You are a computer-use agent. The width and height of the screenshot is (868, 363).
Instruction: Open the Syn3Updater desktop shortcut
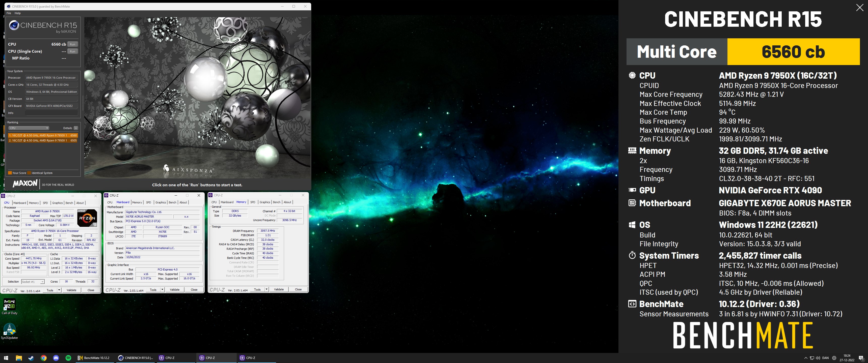9,331
